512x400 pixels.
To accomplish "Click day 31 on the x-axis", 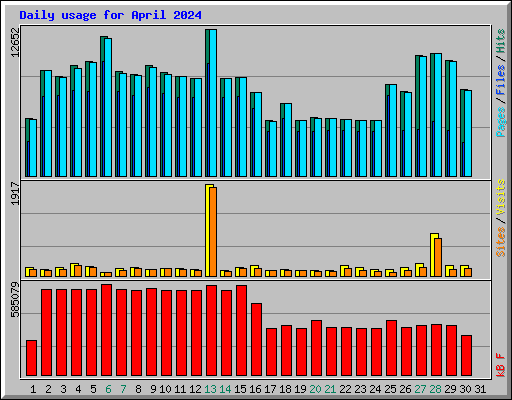I will coord(480,389).
